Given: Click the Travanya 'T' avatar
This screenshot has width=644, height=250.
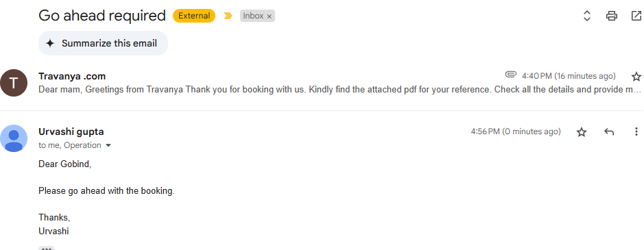Looking at the screenshot, I should 14,83.
